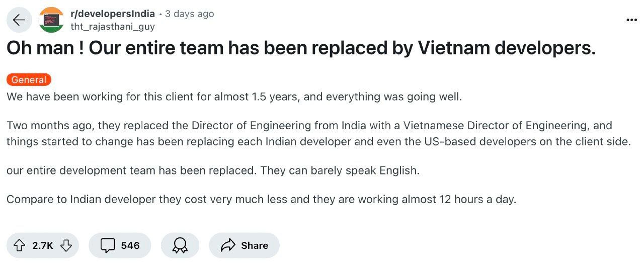644x263 pixels.
Task: Click the sentence about barely speaking English
Action: (213, 170)
